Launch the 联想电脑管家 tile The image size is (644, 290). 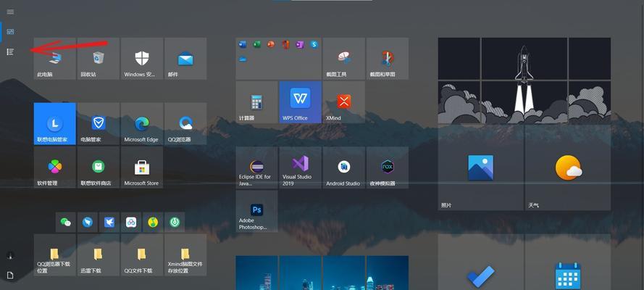(x=54, y=124)
